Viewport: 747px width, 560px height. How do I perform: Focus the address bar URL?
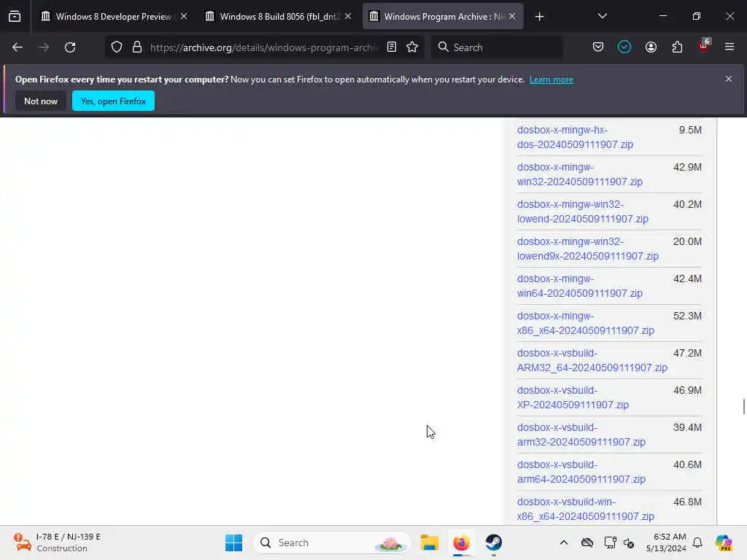coord(264,47)
